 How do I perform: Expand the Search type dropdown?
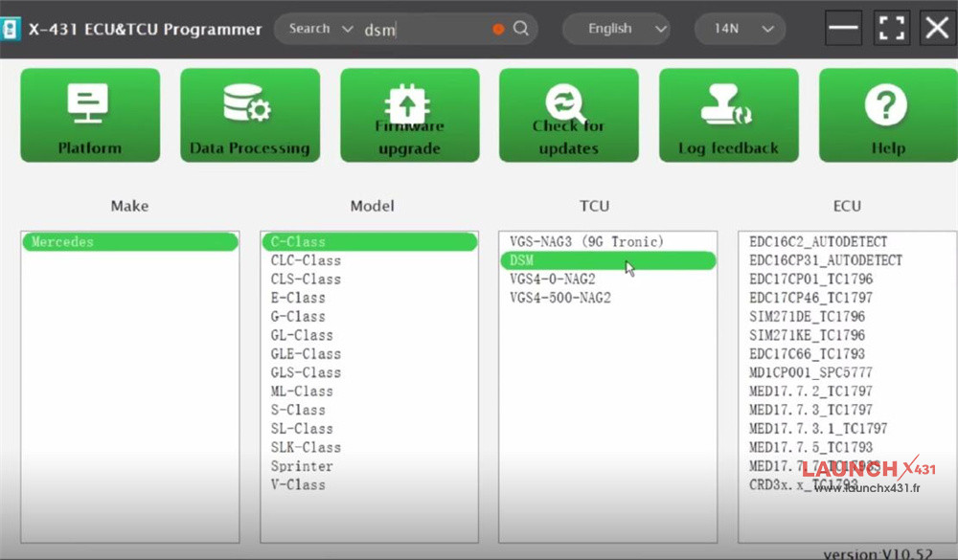click(x=322, y=29)
